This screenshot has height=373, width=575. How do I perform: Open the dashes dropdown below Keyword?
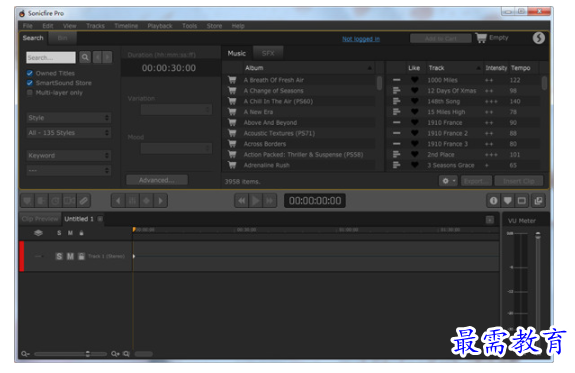click(x=69, y=170)
